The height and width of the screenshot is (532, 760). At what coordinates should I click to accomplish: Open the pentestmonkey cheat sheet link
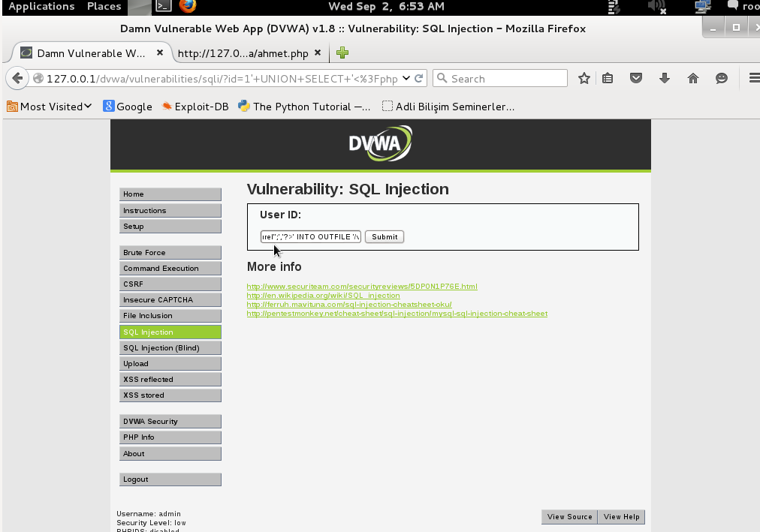pyautogui.click(x=397, y=314)
